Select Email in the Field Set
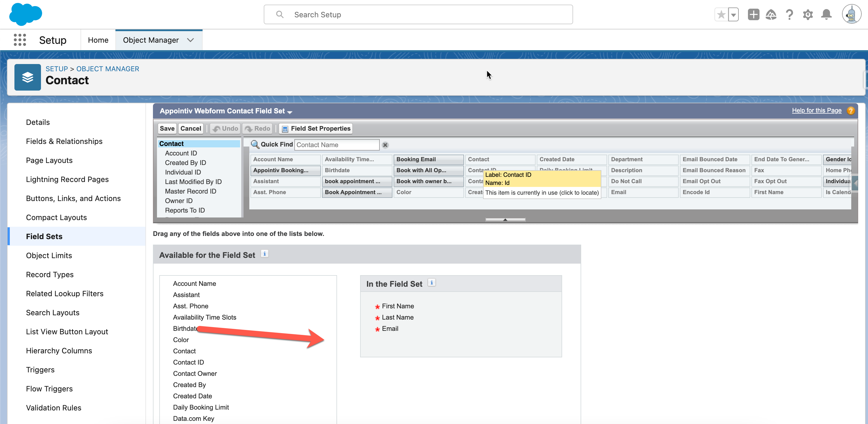The height and width of the screenshot is (424, 868). point(390,329)
